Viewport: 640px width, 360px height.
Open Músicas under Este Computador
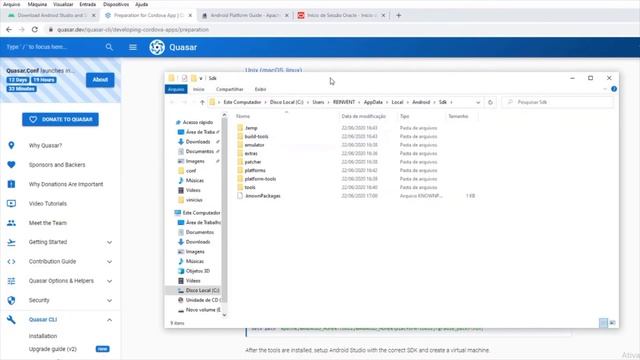[x=194, y=261]
